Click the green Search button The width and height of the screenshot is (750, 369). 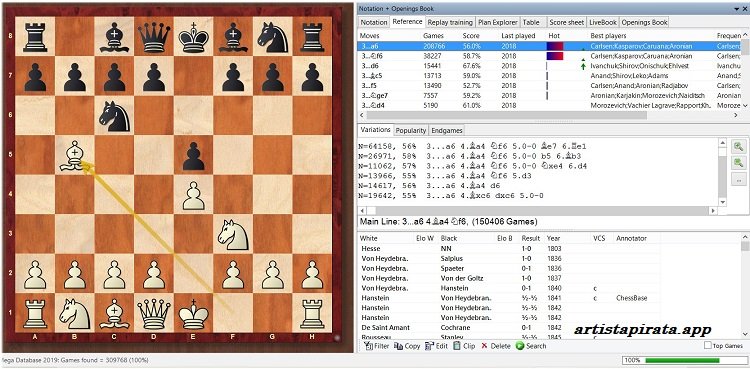point(531,346)
